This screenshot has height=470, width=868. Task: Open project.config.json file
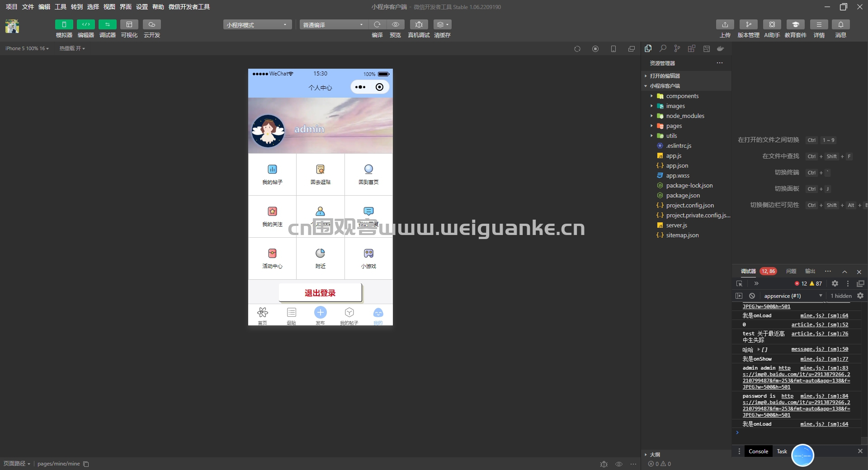pos(686,205)
